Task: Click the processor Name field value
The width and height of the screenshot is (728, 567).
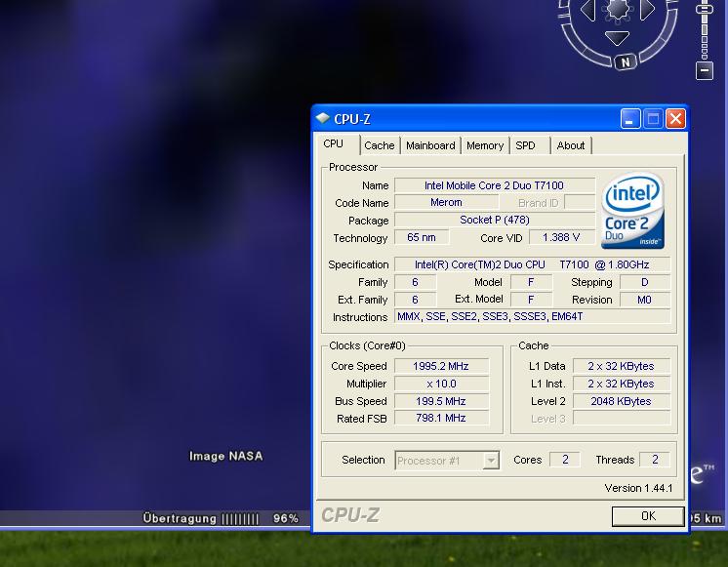Action: [x=494, y=185]
